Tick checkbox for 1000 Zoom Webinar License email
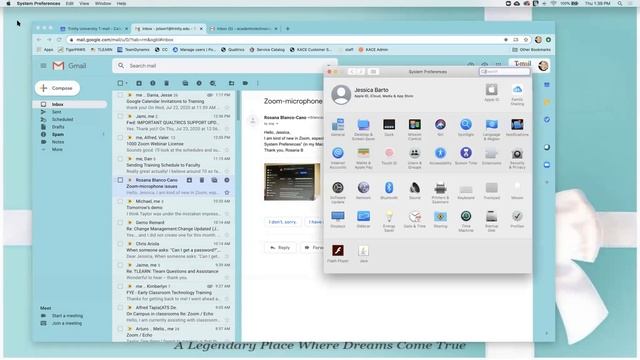 tap(120, 138)
